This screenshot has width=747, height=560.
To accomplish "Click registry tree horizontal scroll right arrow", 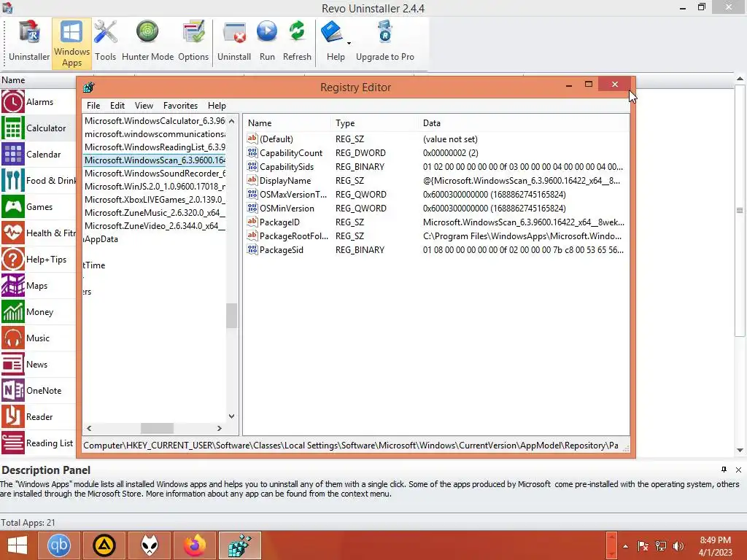I will tap(219, 428).
